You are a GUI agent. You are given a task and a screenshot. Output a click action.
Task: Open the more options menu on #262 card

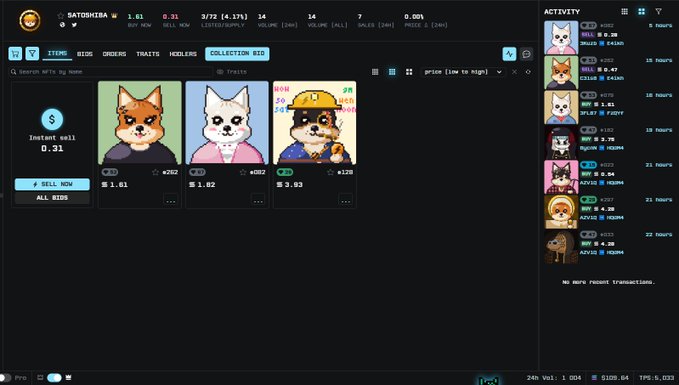(x=171, y=201)
